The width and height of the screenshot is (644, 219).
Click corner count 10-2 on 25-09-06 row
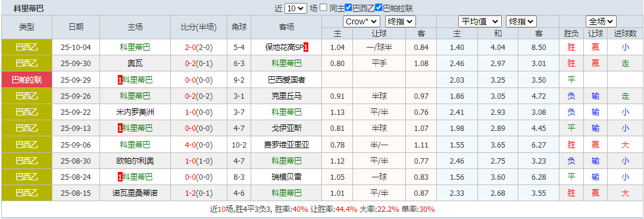(x=239, y=145)
